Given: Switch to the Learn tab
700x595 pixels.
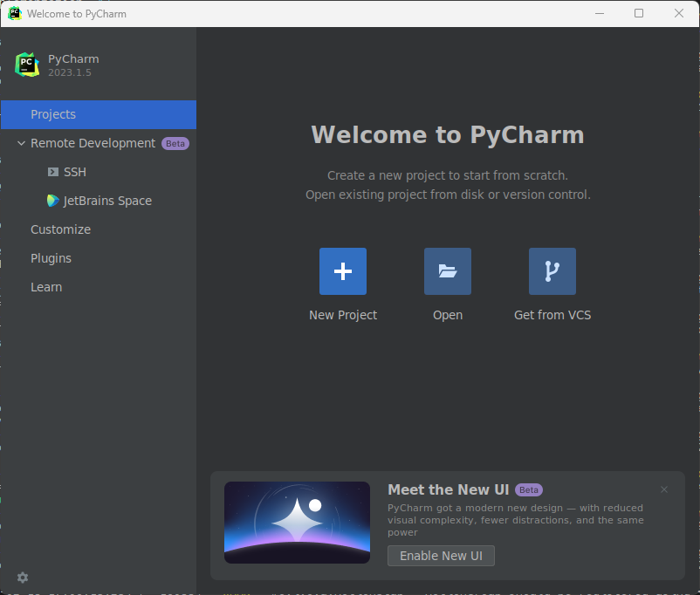Looking at the screenshot, I should [x=99, y=287].
